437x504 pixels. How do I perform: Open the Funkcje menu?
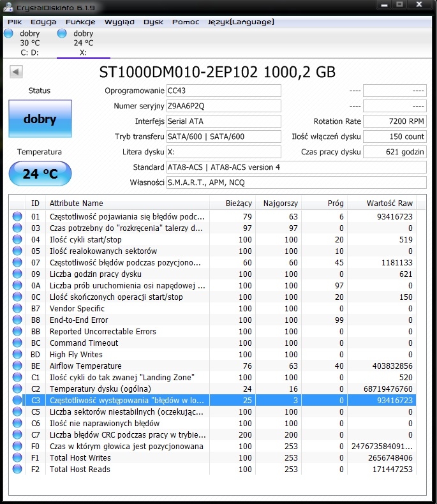pos(80,22)
